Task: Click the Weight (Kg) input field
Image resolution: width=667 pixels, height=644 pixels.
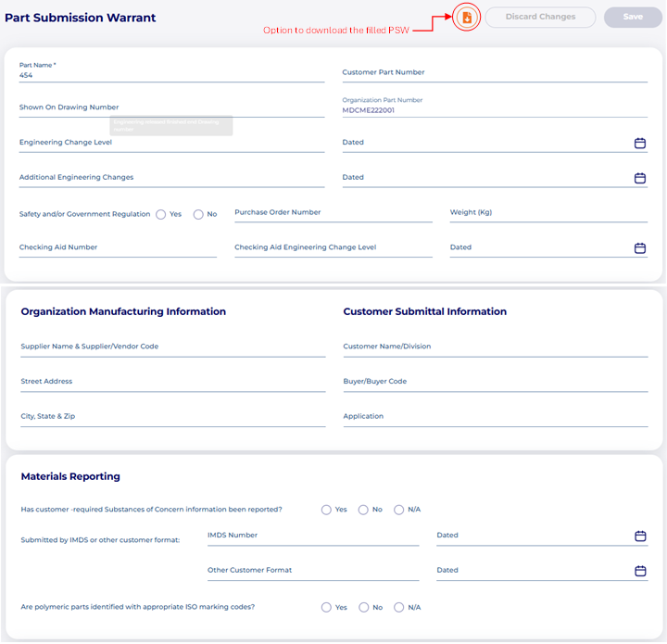Action: (x=548, y=213)
